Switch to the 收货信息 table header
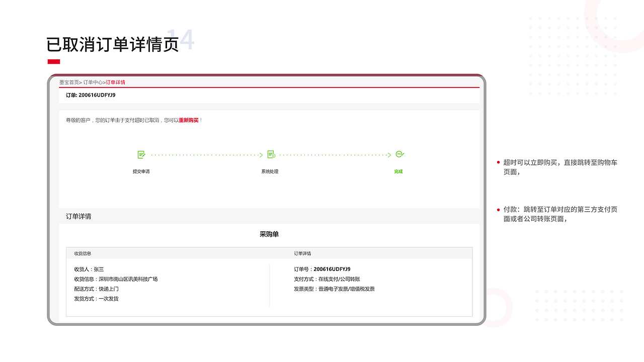644x362 pixels. point(84,253)
